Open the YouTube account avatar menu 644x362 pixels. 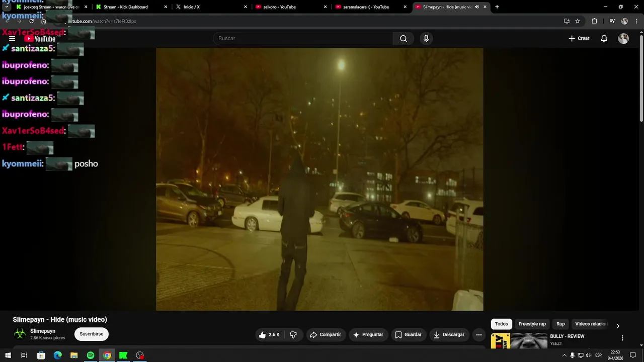point(623,39)
